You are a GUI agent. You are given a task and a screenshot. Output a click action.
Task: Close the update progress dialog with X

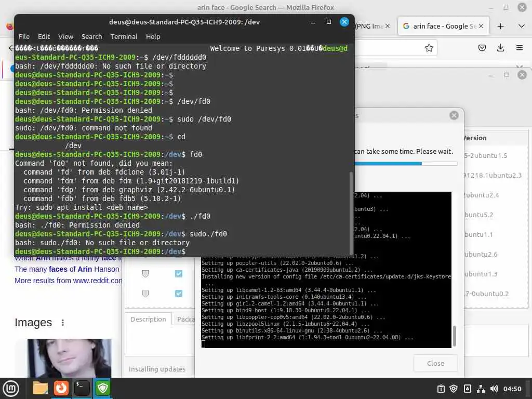click(454, 115)
